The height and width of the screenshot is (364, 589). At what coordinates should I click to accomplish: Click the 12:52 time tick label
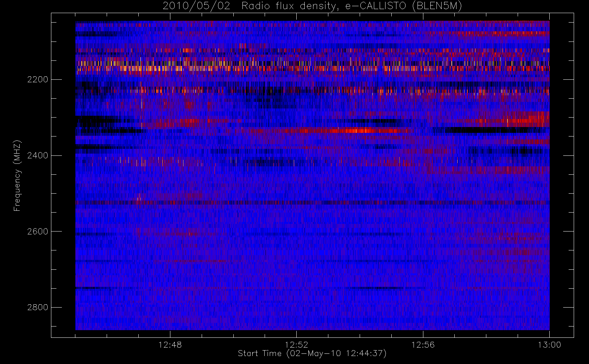coord(296,345)
